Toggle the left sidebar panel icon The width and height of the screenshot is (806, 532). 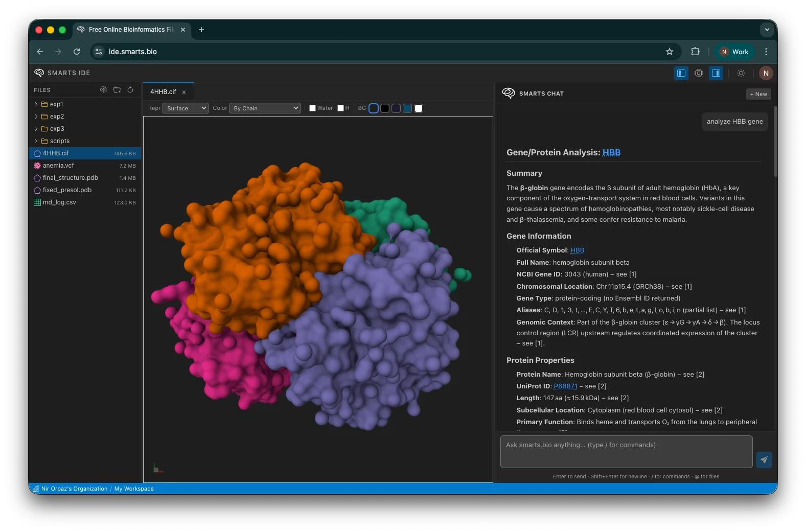pos(681,73)
